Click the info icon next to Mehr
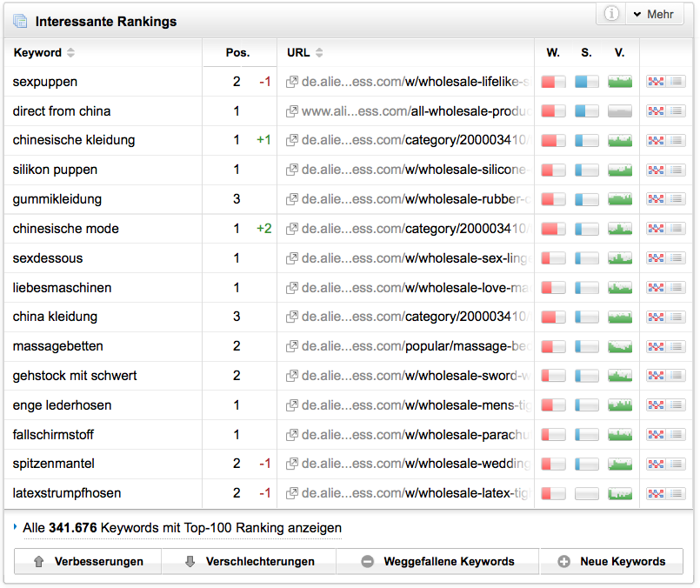The image size is (700, 588). pyautogui.click(x=612, y=14)
